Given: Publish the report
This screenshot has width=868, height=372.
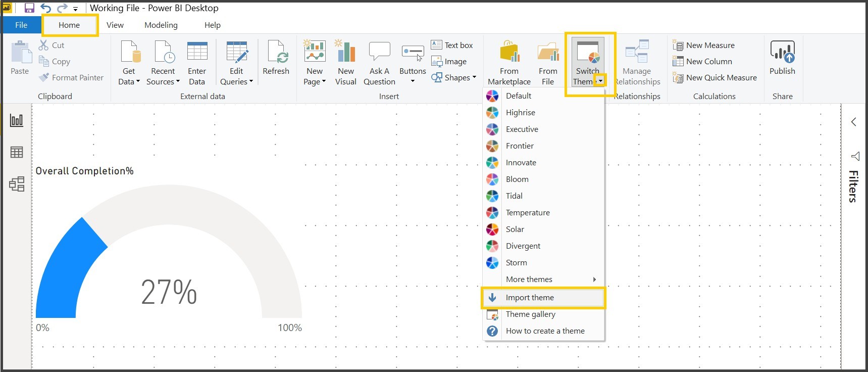Looking at the screenshot, I should tap(782, 58).
